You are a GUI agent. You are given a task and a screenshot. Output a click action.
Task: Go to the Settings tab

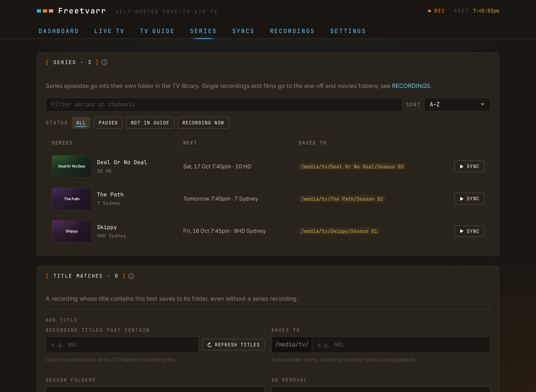pos(348,31)
